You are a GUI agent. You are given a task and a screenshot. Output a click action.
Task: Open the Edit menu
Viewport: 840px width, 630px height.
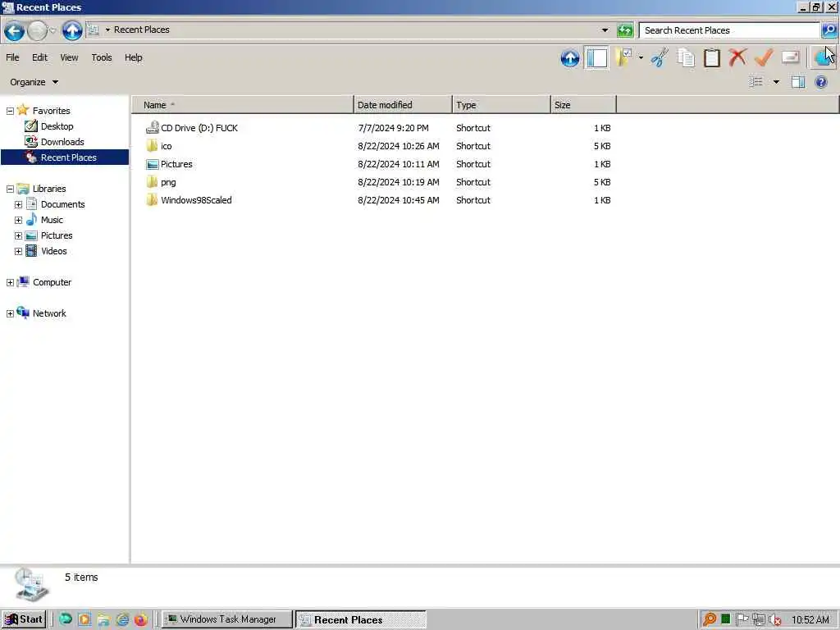click(x=39, y=57)
